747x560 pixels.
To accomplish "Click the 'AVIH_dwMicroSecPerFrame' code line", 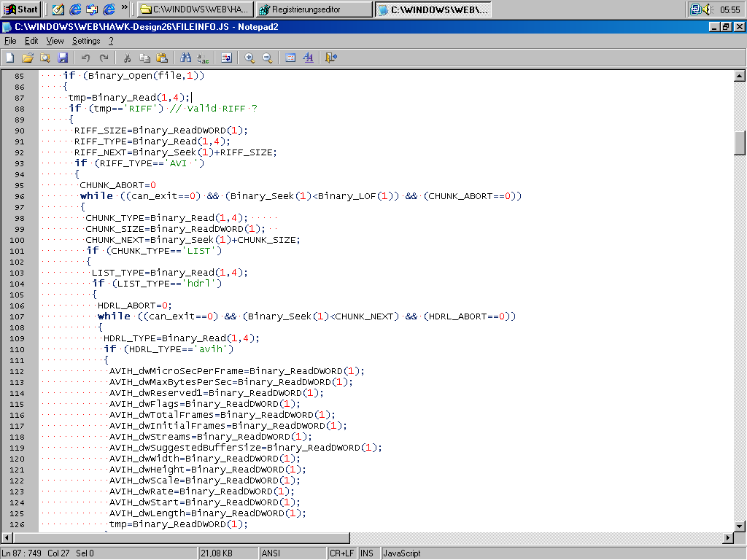I will click(237, 371).
